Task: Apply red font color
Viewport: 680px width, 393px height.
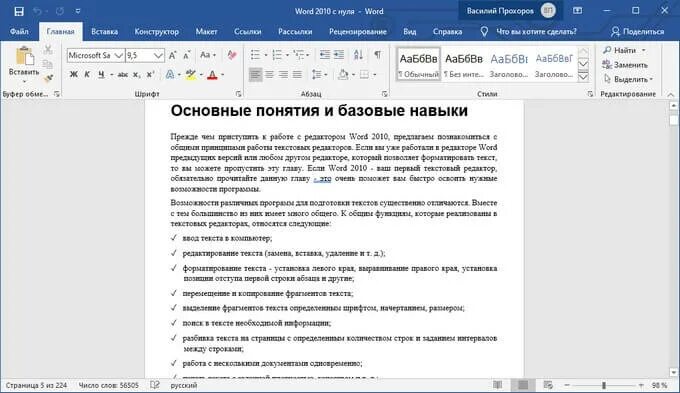Action: pos(212,75)
